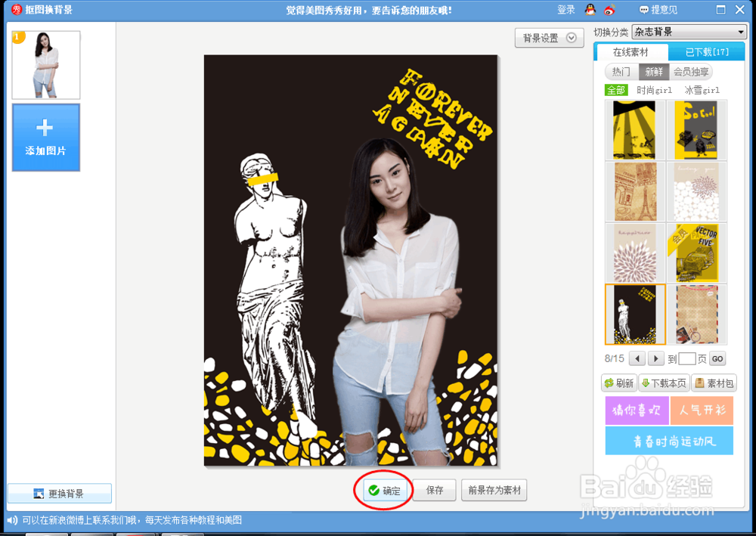Pick yellow sunburst background thumbnail
The height and width of the screenshot is (536, 756).
point(634,130)
